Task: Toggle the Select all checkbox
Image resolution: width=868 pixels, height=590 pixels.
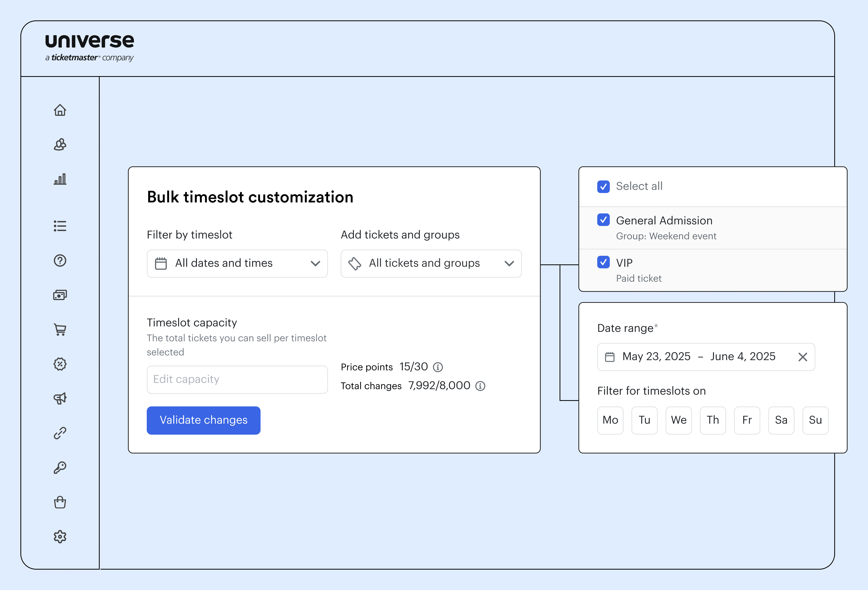Action: 603,186
